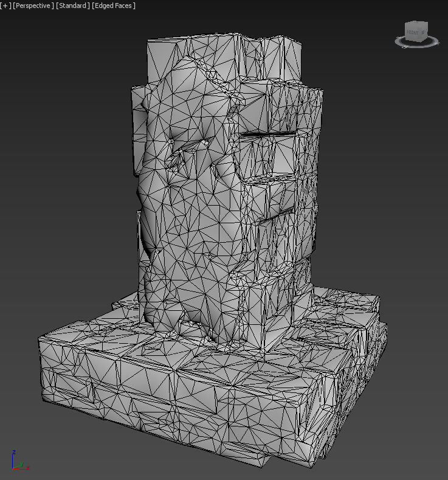The height and width of the screenshot is (480, 448).
Task: Click the ViewCube front face
Action: coord(413,32)
